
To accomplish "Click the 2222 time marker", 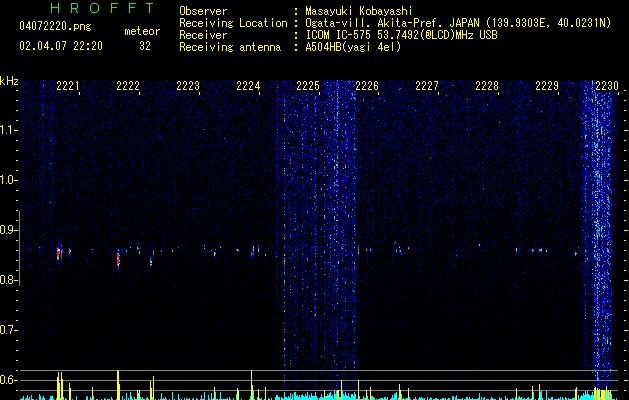I will (x=128, y=86).
